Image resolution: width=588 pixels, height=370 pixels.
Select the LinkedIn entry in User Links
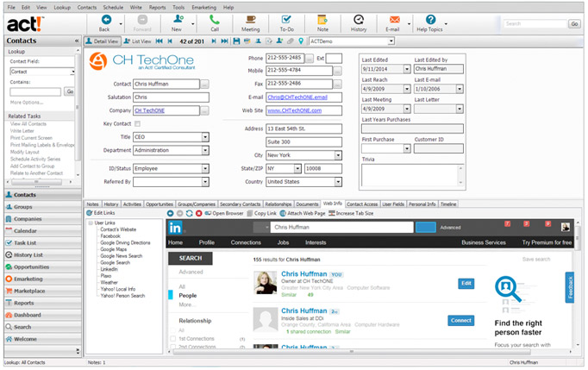pyautogui.click(x=109, y=269)
